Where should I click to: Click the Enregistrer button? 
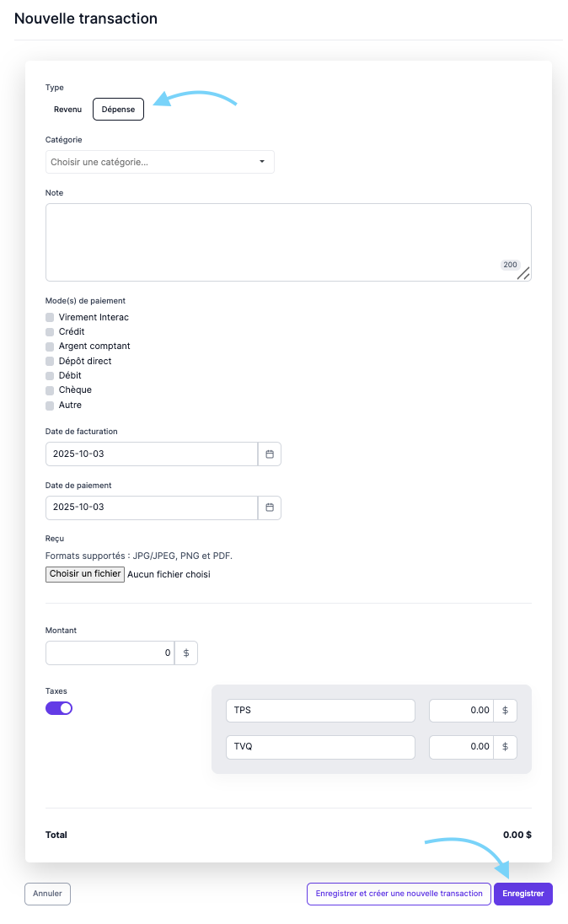click(522, 894)
